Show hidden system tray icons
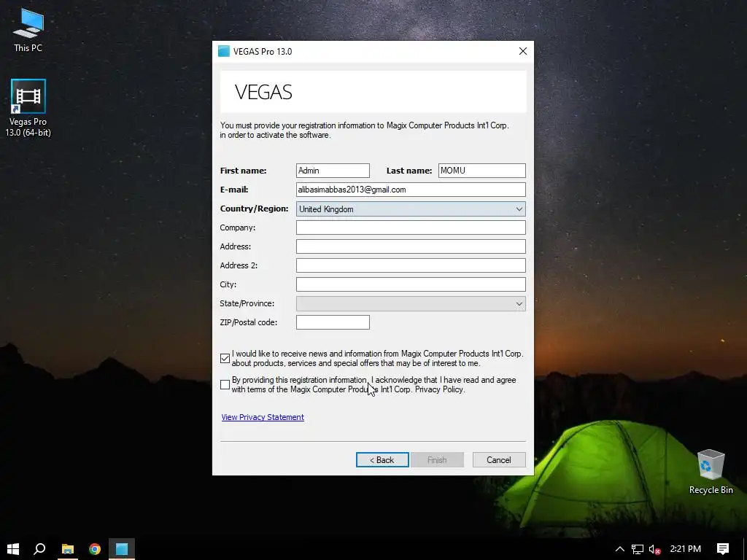The width and height of the screenshot is (747, 560). tap(619, 549)
